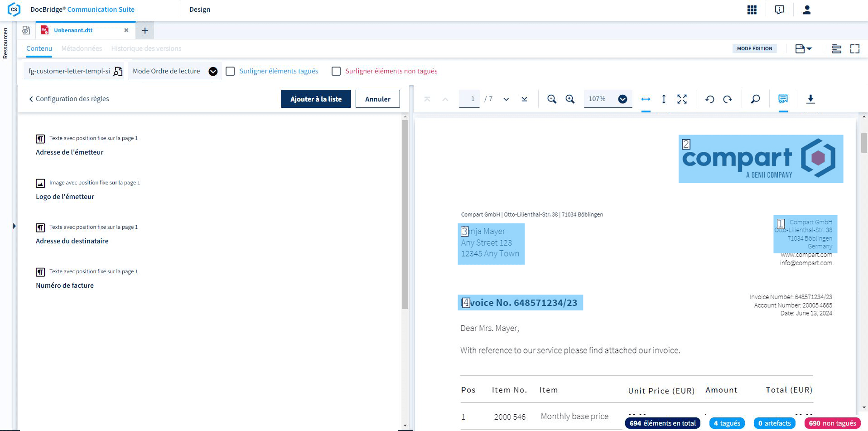868x431 pixels.
Task: Rotate document counterclockwise
Action: coord(710,99)
